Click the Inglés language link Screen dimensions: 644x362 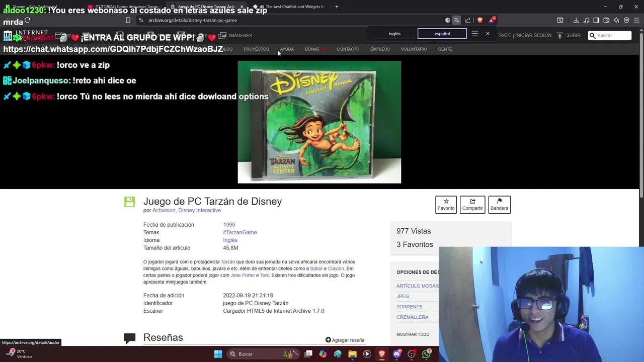(x=230, y=240)
